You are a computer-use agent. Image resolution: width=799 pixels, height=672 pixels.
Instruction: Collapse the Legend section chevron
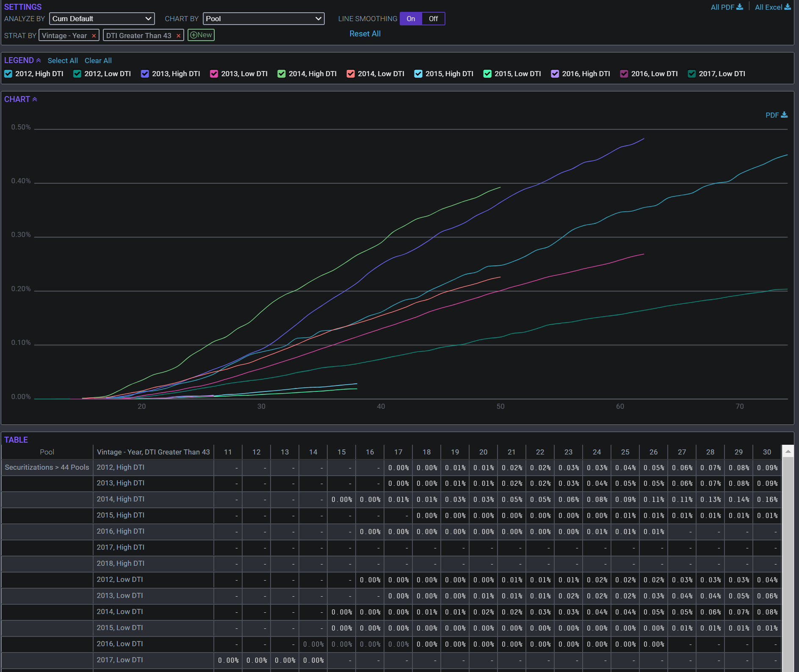(x=39, y=61)
